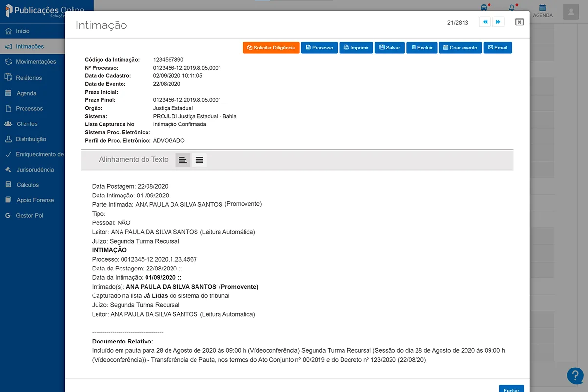Click the help question mark icon
588x392 pixels.
[575, 375]
